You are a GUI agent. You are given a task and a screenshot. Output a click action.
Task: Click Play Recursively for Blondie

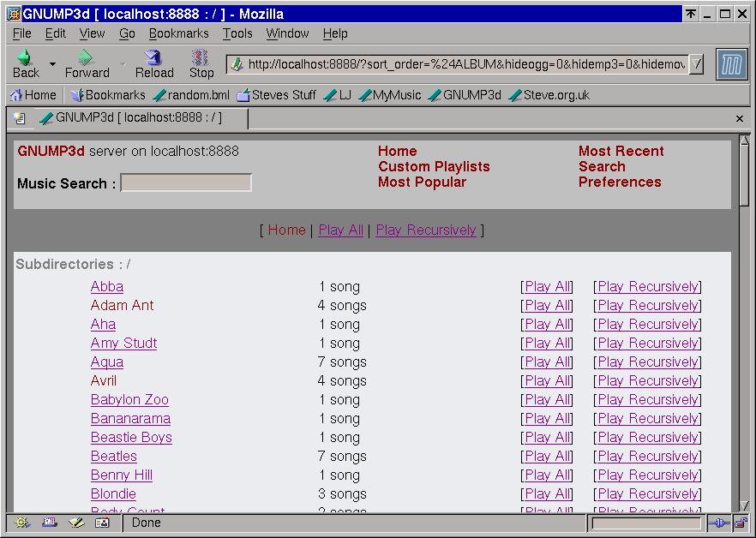coord(647,493)
